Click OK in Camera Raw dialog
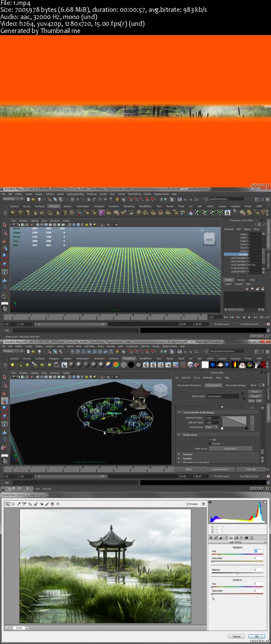271x644 pixels. pos(257,636)
